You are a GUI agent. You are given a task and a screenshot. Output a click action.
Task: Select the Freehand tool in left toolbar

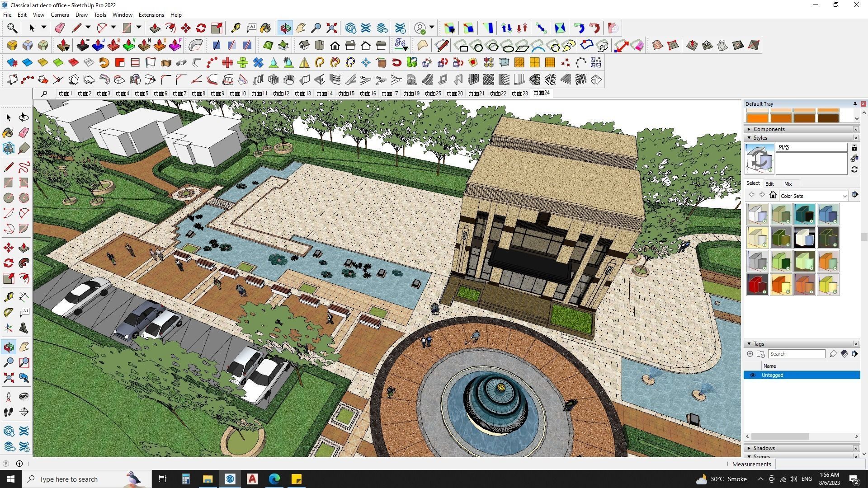point(24,167)
